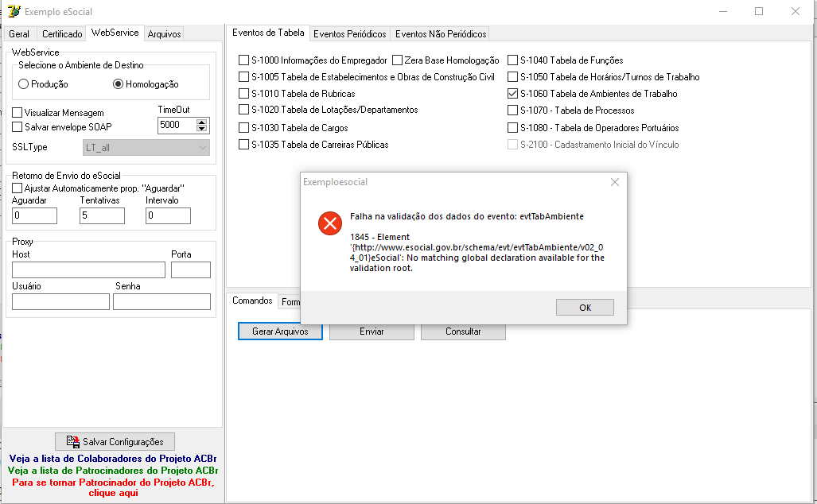This screenshot has height=504, width=817.
Task: Check S-1035 Tabela de Carreiras Públicas
Action: tap(243, 144)
